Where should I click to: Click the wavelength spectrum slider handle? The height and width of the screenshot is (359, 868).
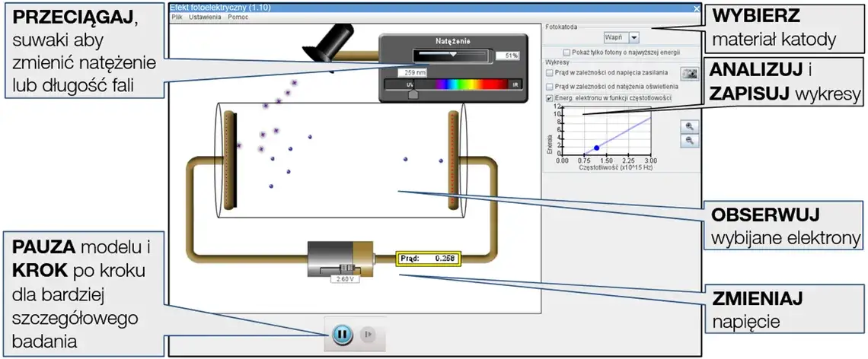point(413,95)
